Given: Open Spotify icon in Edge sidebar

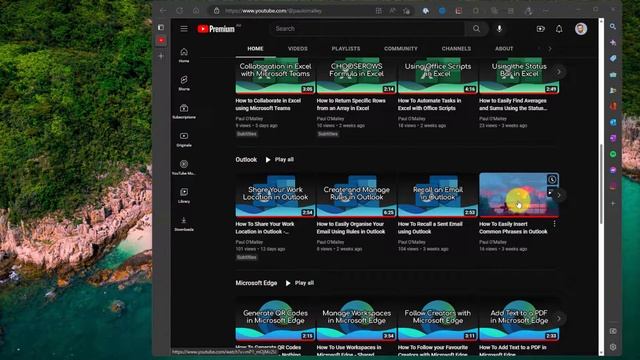Looking at the screenshot, I should click(613, 154).
